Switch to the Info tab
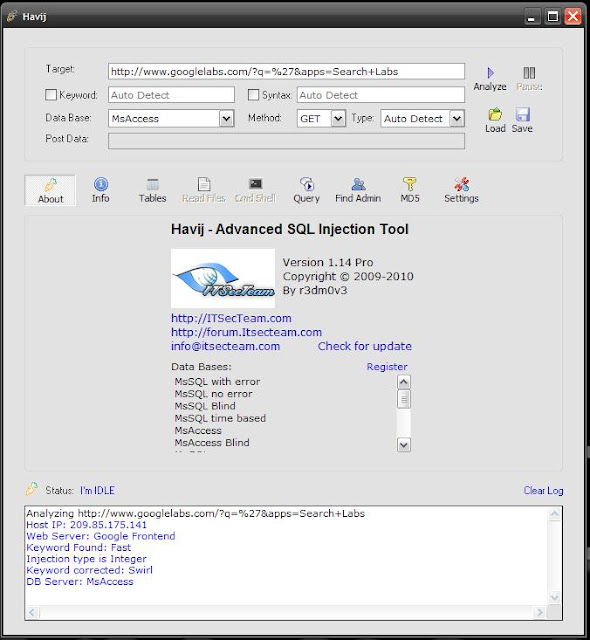Screen dimensions: 590x640 click(100, 191)
